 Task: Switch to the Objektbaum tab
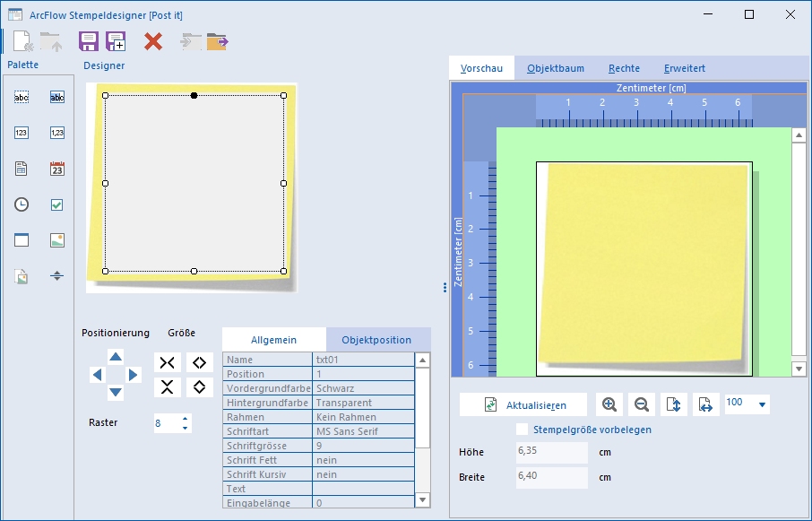pyautogui.click(x=555, y=68)
